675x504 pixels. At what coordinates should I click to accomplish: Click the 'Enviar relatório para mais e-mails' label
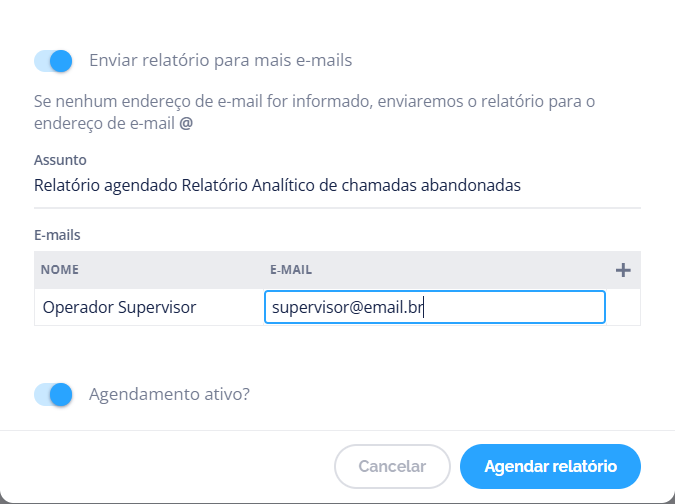tap(220, 61)
